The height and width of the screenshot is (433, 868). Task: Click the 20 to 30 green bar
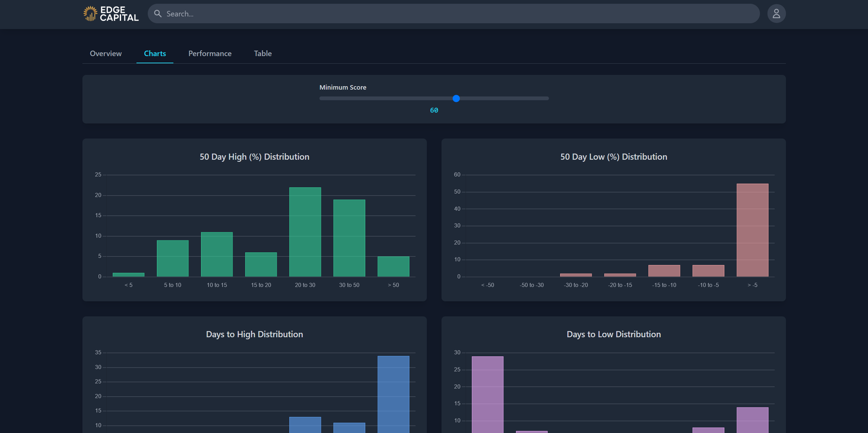tap(305, 232)
